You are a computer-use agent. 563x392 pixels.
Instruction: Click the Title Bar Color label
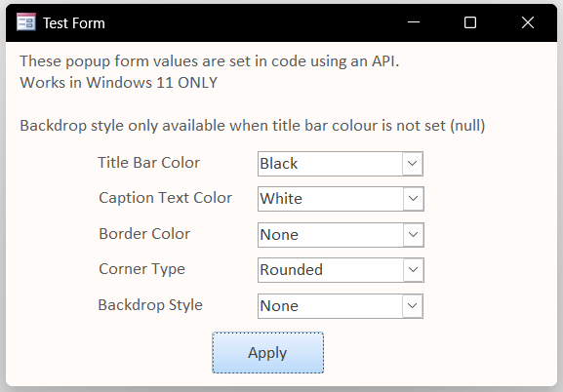[148, 163]
